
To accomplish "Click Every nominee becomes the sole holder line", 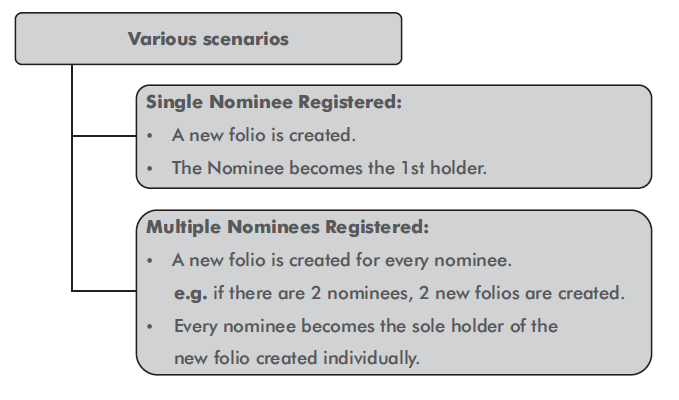I will pyautogui.click(x=366, y=326).
